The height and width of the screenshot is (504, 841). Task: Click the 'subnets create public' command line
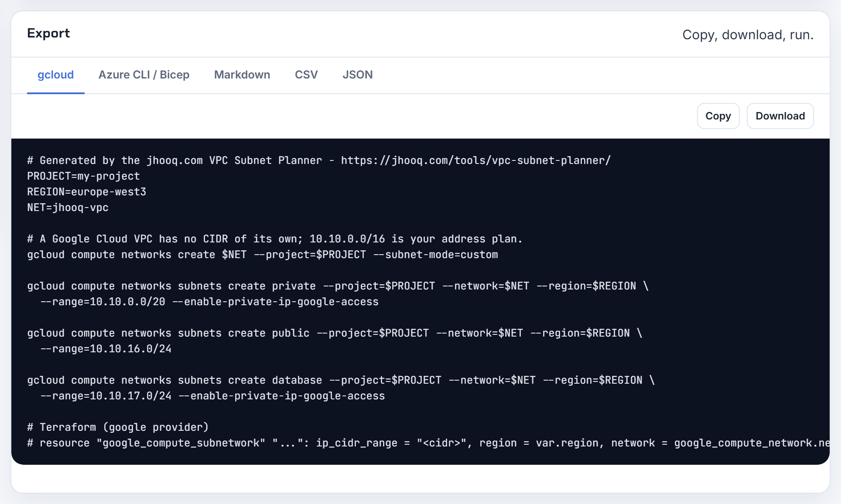point(335,333)
